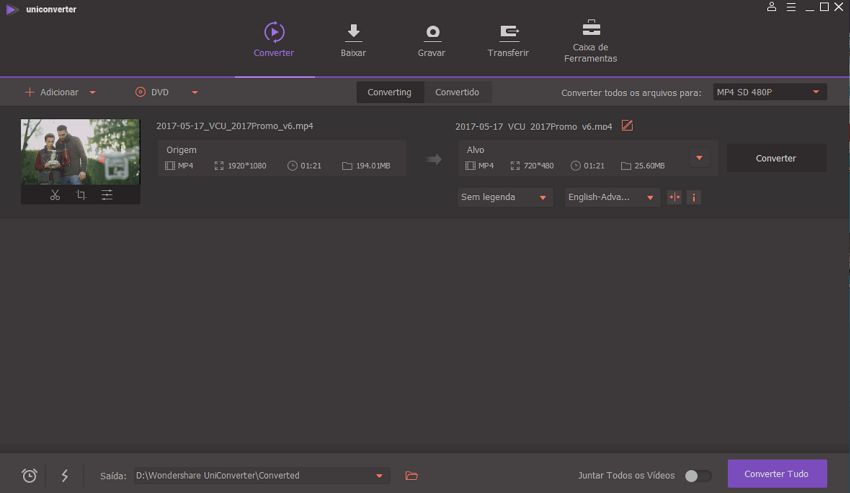Open effect adjustment sliders icon under thumbnail

[107, 195]
